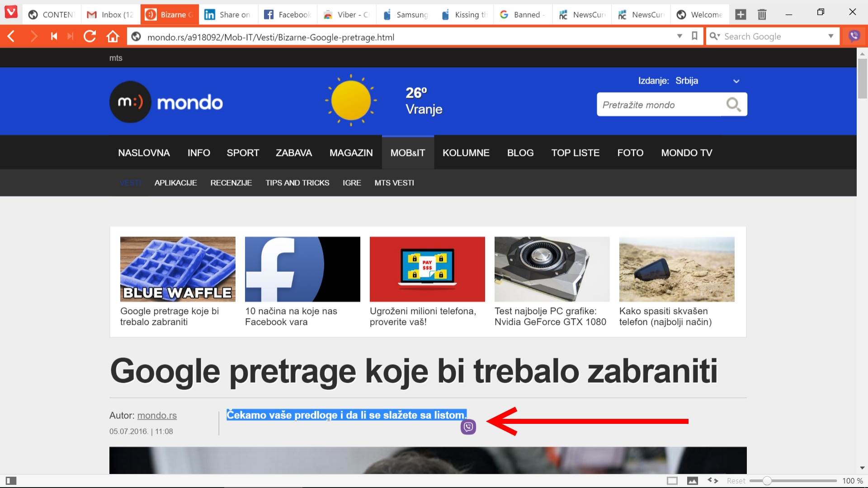Screen dimensions: 868x488
Task: Open the SPORT menu section
Action: point(243,153)
